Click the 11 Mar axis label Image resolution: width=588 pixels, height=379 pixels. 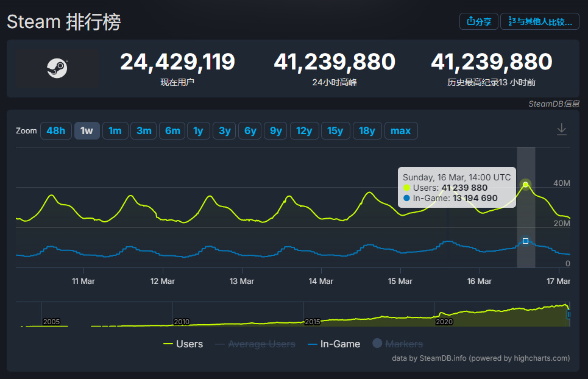83,281
